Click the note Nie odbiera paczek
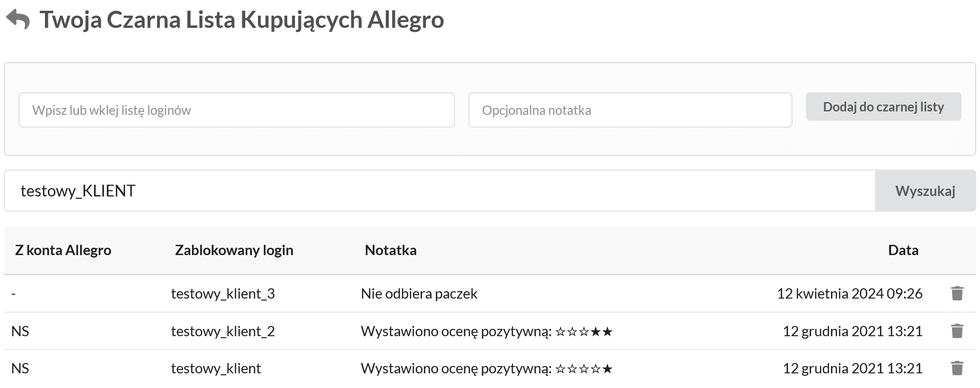 (418, 293)
